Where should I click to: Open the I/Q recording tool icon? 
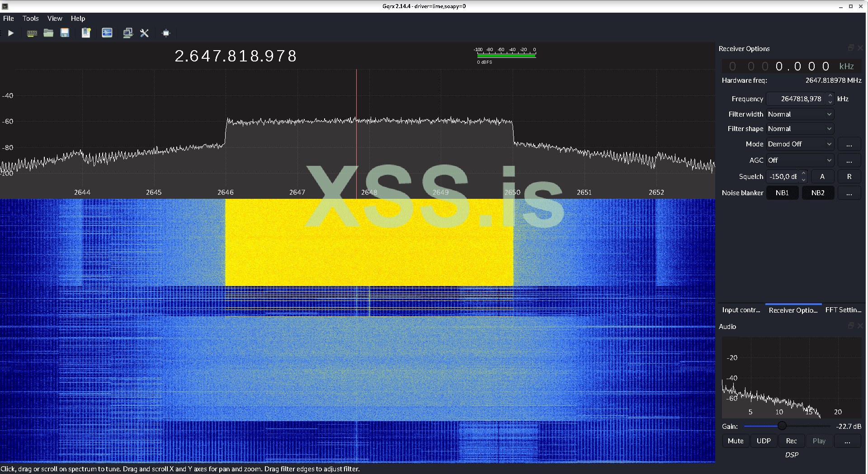point(107,33)
